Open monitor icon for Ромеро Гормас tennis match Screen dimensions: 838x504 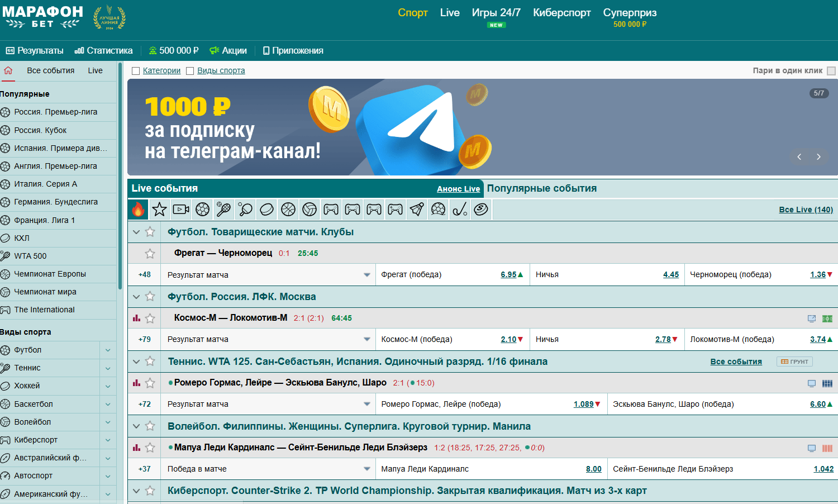(x=812, y=383)
